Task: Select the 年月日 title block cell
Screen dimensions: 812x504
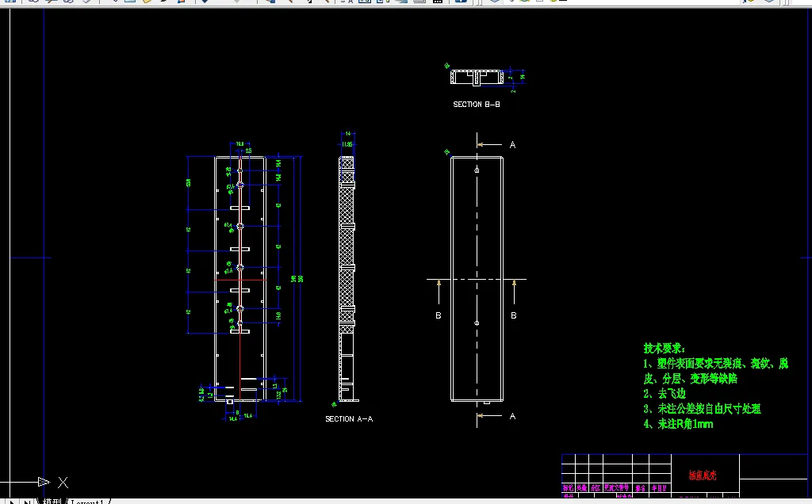Action: coord(659,488)
